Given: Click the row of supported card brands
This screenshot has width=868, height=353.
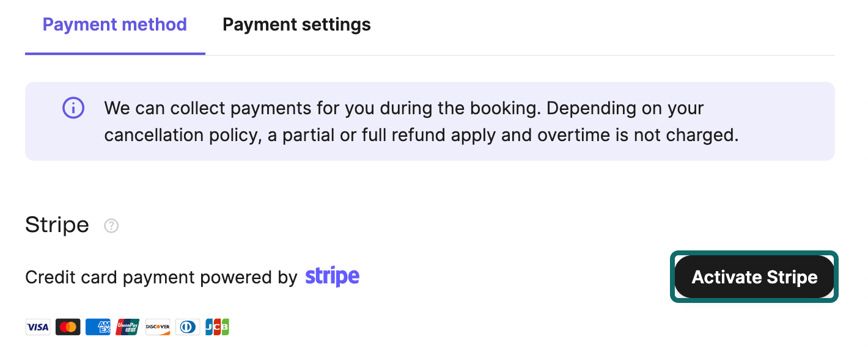Looking at the screenshot, I should (x=127, y=327).
